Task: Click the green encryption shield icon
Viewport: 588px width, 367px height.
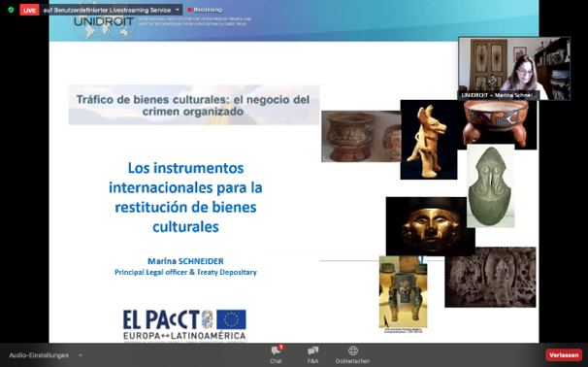Action: tap(11, 10)
